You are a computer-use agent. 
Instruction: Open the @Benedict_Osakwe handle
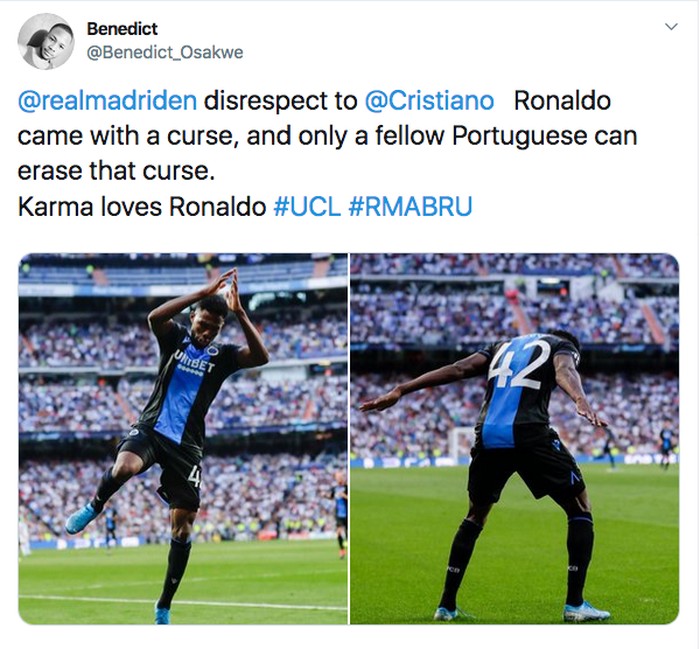tap(165, 53)
